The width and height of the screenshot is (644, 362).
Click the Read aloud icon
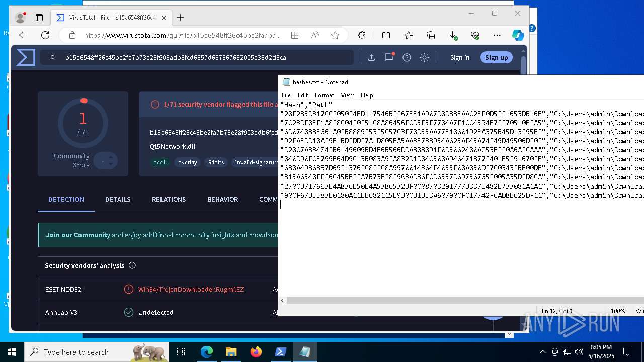[x=315, y=35]
